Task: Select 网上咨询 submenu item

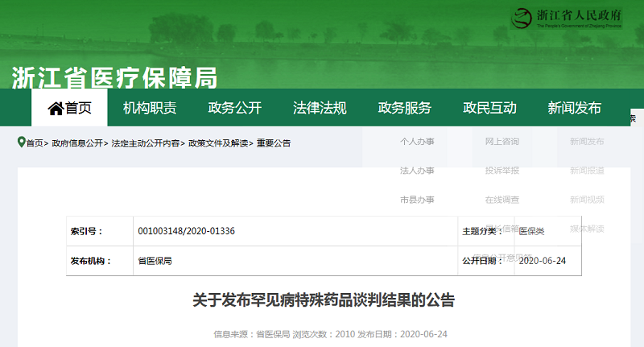Action: (502, 141)
